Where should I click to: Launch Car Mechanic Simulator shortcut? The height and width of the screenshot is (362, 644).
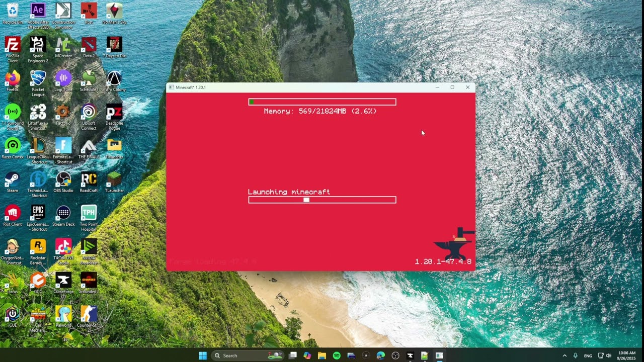pyautogui.click(x=38, y=319)
